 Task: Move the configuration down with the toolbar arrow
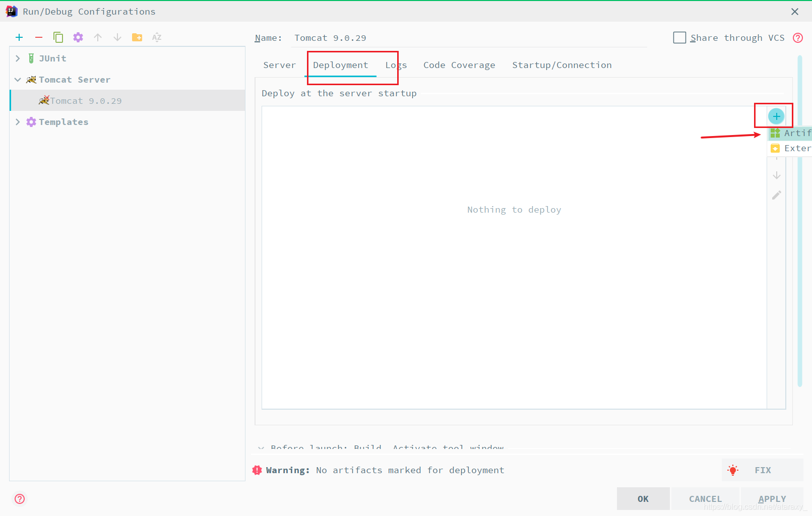tap(117, 37)
